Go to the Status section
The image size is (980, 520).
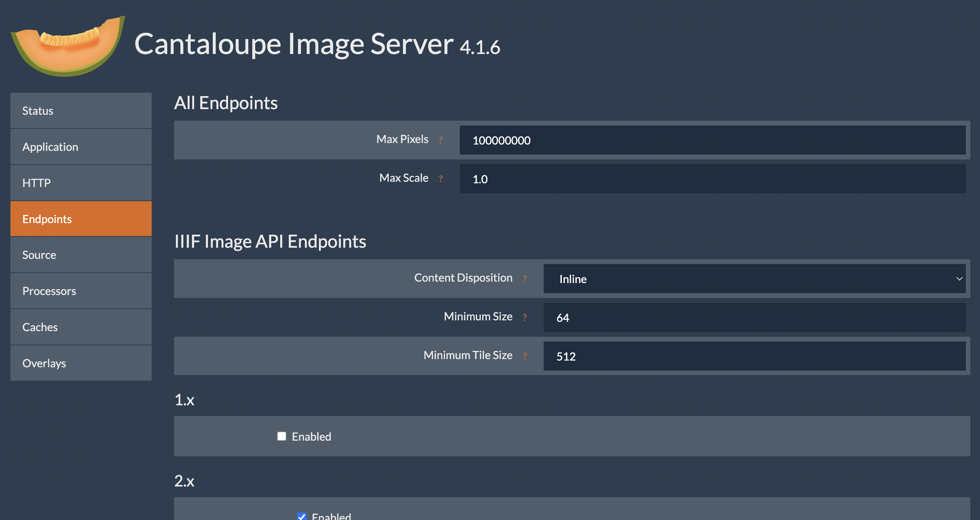[81, 111]
